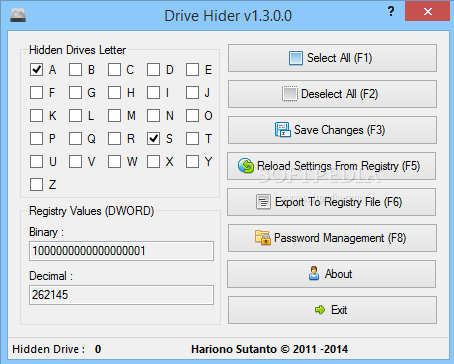Click Reload Settings From Registry (F5)
Screen dimensions: 454x364
[x=332, y=166]
